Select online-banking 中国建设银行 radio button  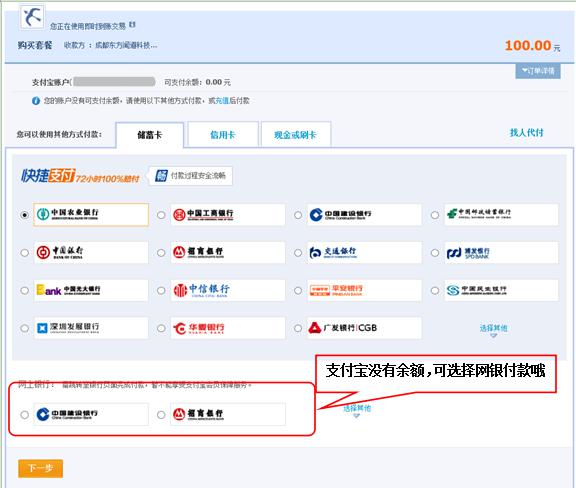[x=24, y=415]
